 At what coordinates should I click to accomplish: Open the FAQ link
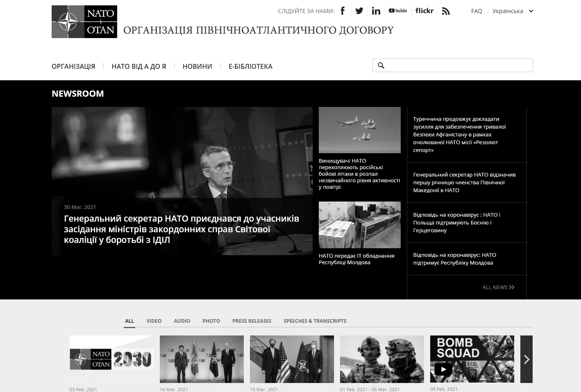tap(477, 11)
